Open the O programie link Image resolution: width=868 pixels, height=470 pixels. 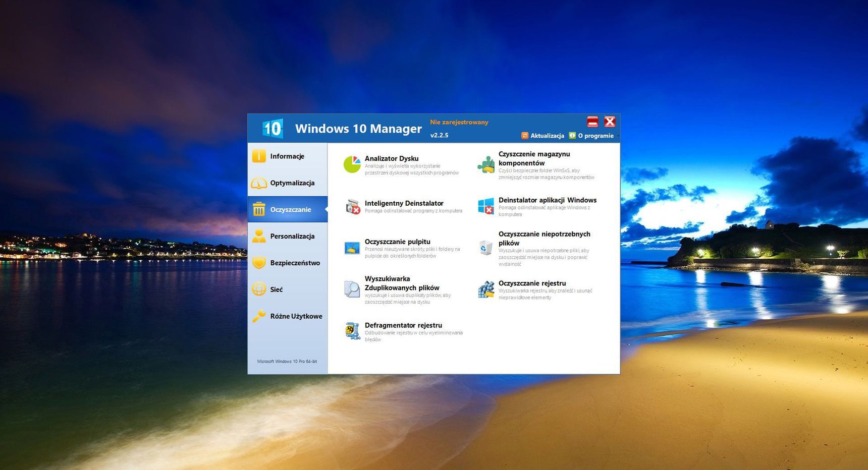point(596,136)
